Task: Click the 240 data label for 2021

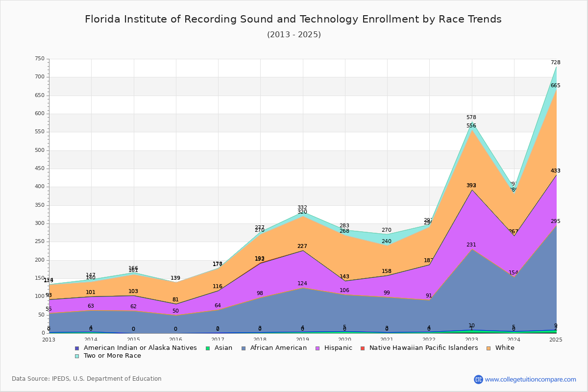Action: pyautogui.click(x=386, y=241)
